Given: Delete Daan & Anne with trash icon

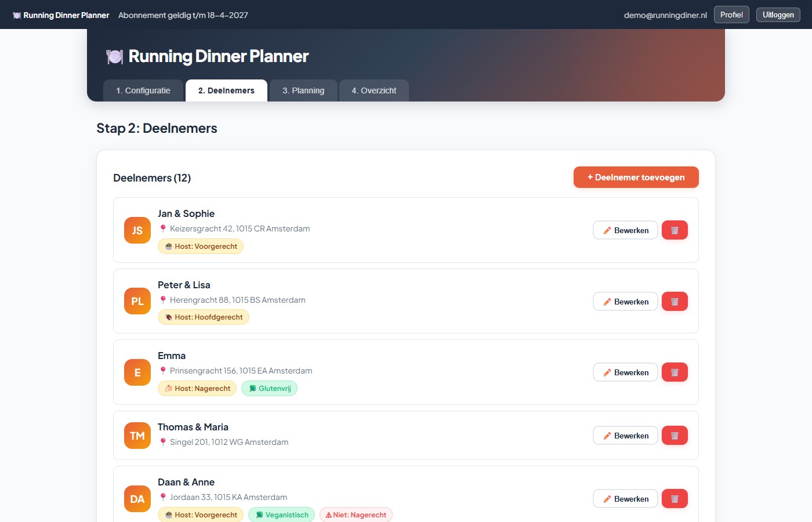Looking at the screenshot, I should click(x=675, y=499).
